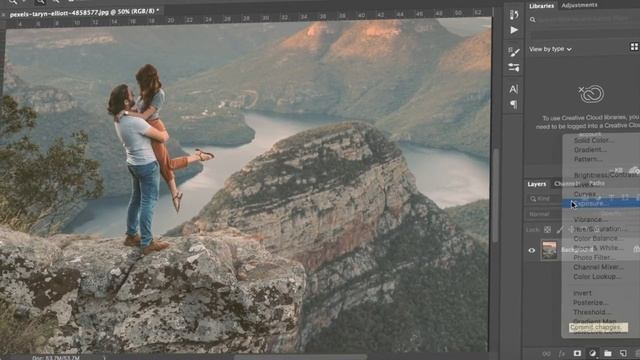Expand the View by type dropdown

pyautogui.click(x=550, y=49)
